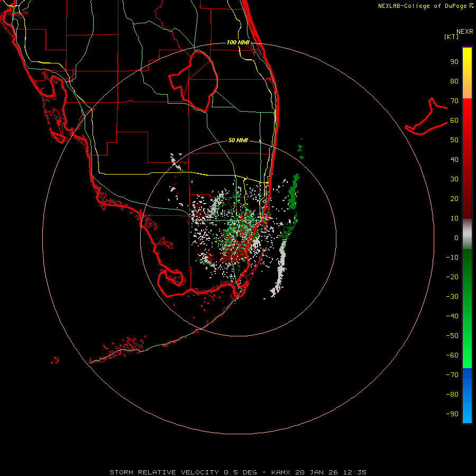
Task: Click the Grand Bahama island outline at right
Action: [426, 117]
